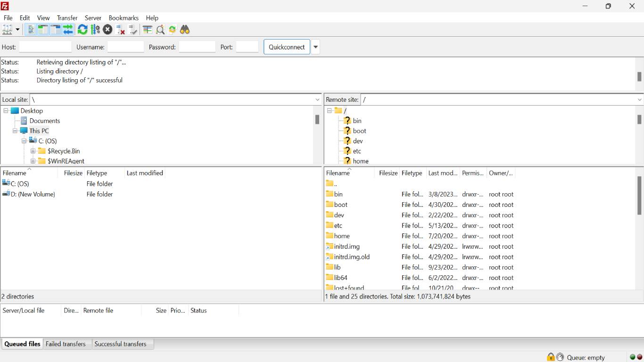644x362 pixels.
Task: Select the bin folder icon in remote file list
Action: [330, 194]
